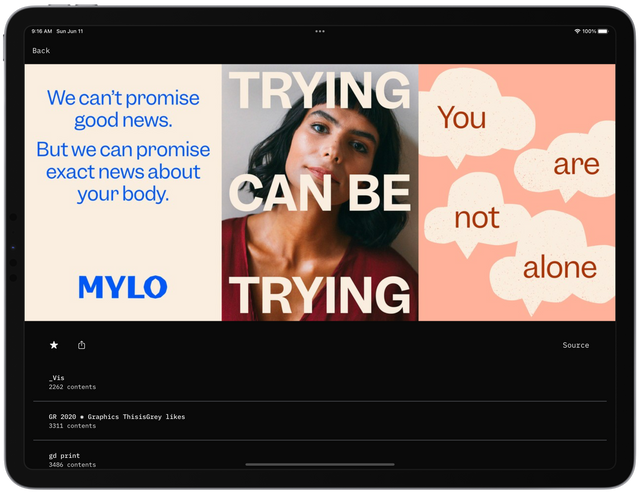This screenshot has width=640, height=495.
Task: Tap the 'CAN BE' headline text
Action: click(320, 195)
